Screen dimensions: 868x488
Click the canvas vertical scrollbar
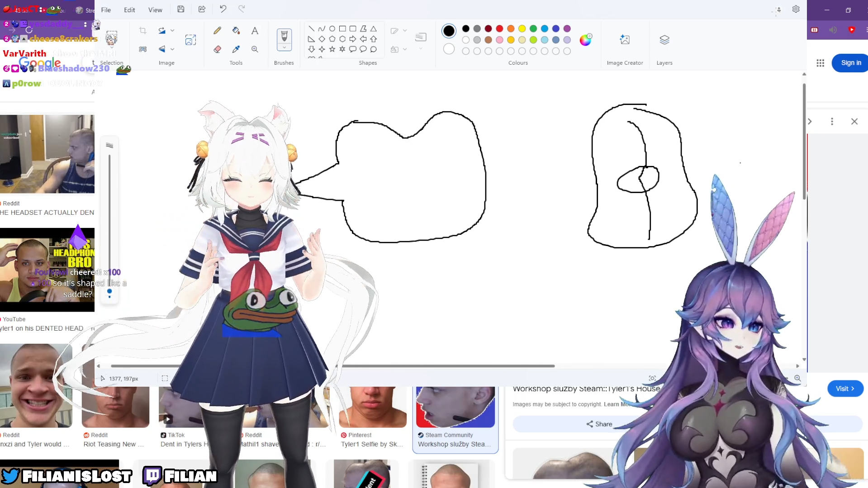804,141
